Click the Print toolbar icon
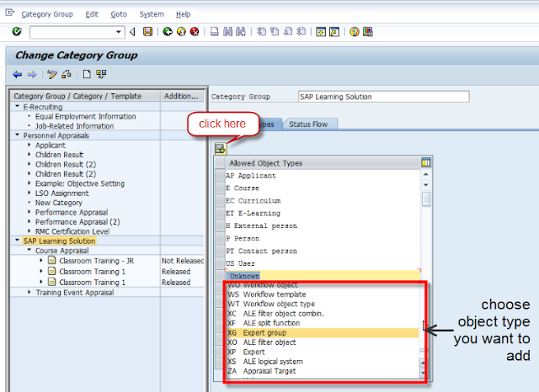Image resolution: width=539 pixels, height=392 pixels. [215, 32]
